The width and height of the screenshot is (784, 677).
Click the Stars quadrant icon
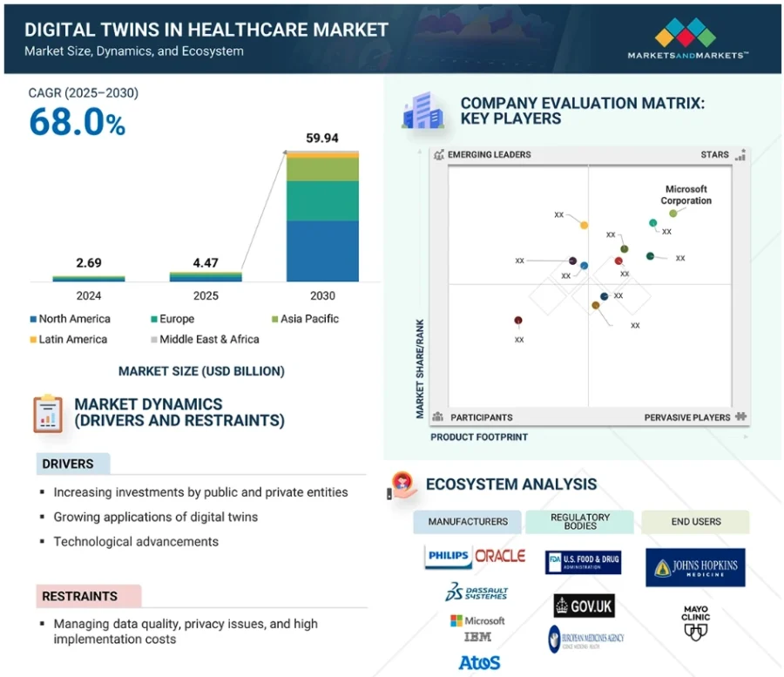(740, 155)
